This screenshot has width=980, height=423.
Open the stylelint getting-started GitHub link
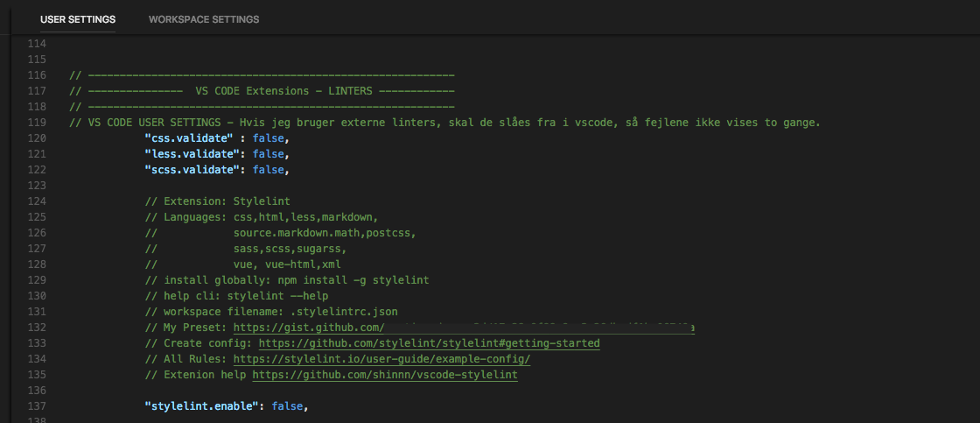point(430,343)
